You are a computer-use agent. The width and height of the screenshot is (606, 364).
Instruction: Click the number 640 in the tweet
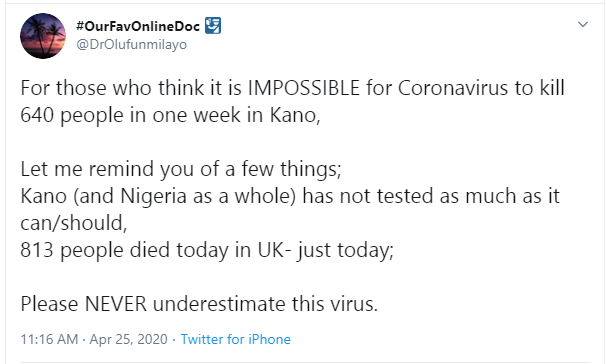click(37, 115)
